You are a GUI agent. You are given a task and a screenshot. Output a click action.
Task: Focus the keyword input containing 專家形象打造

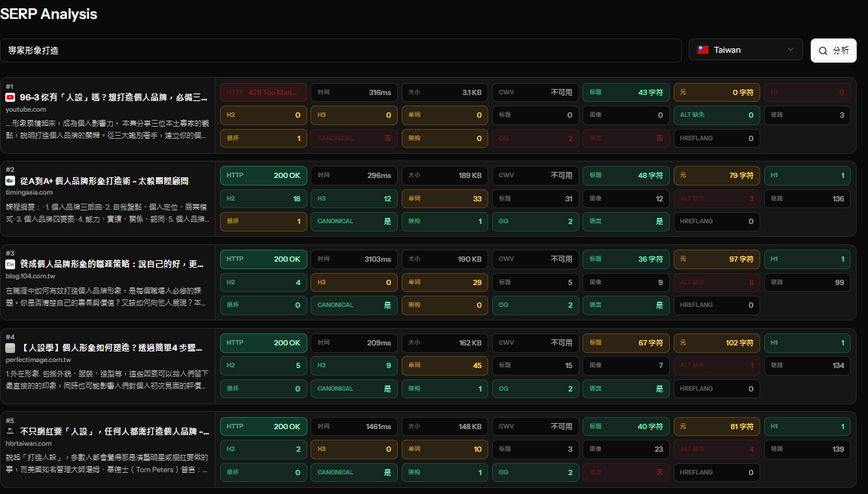tap(341, 51)
